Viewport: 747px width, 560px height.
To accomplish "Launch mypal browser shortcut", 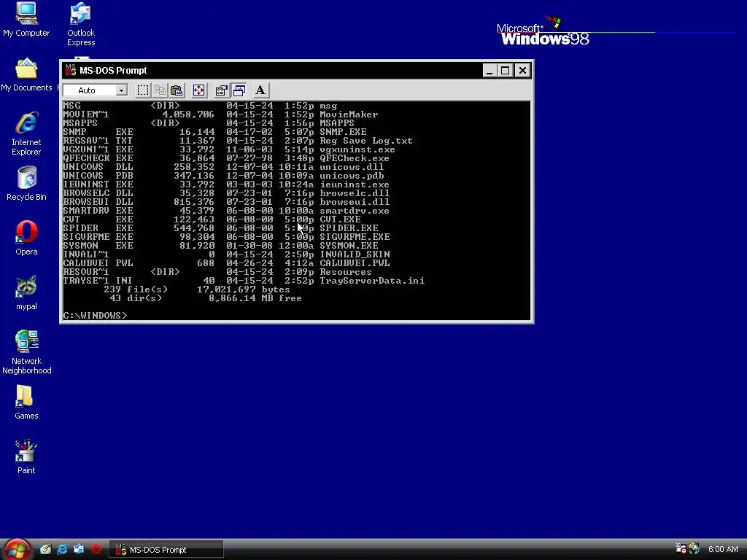I will point(26,293).
